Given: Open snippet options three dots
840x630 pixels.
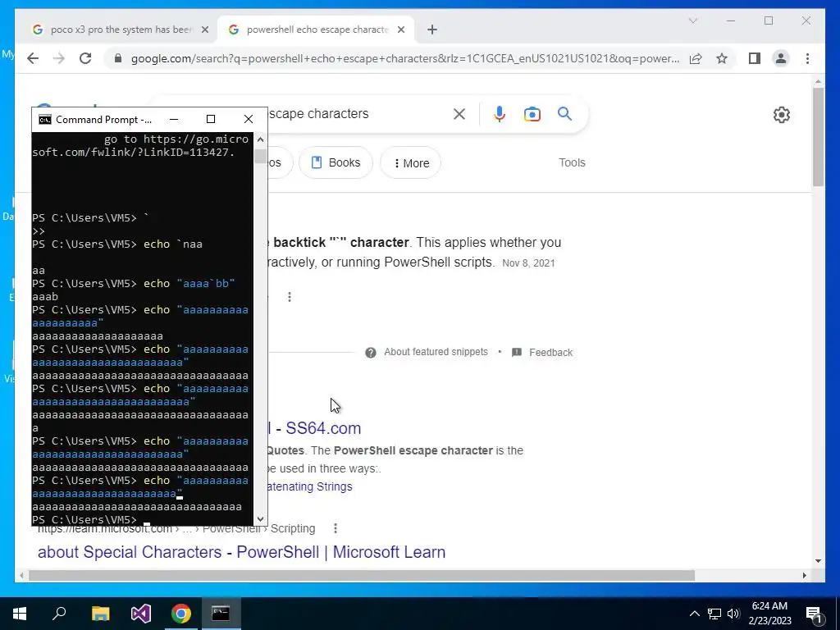Looking at the screenshot, I should point(290,297).
